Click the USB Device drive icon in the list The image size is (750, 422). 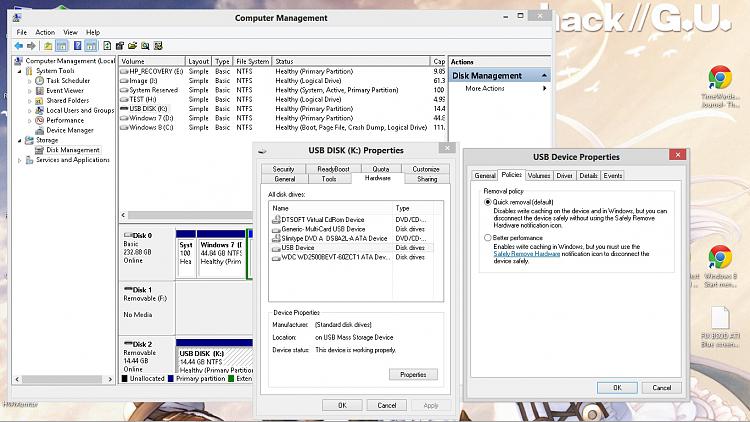pos(276,248)
